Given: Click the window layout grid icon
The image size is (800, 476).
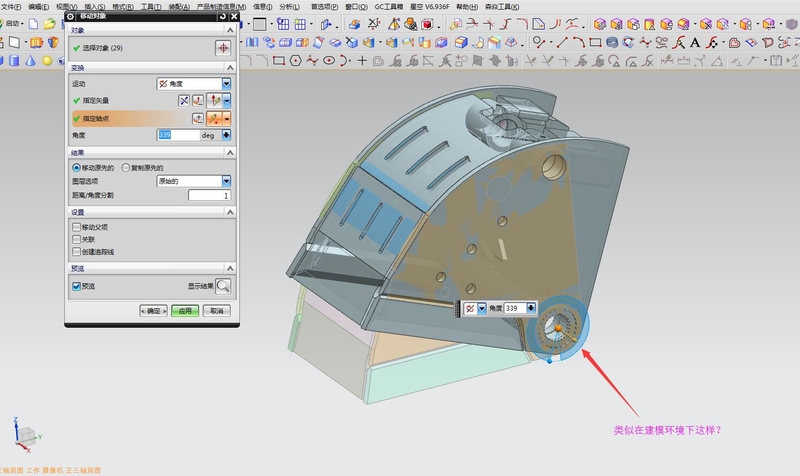Looking at the screenshot, I should coord(283,24).
